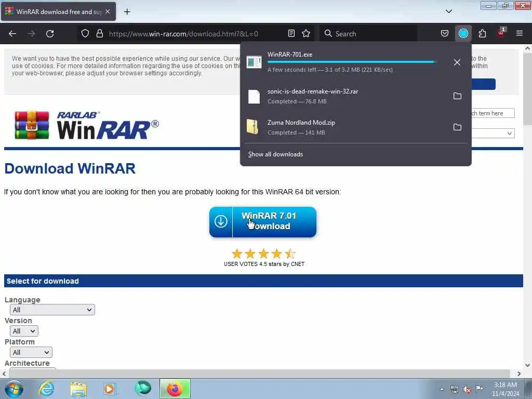Open the Language dropdown
The image size is (532, 399).
pyautogui.click(x=52, y=310)
